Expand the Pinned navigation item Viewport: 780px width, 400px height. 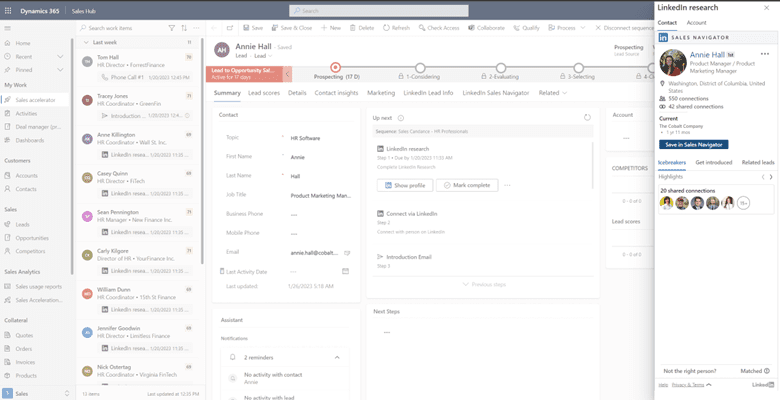pyautogui.click(x=60, y=70)
